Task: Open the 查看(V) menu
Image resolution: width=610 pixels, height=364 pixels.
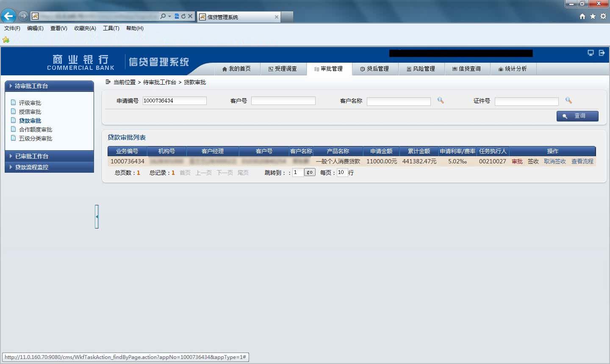Action: click(59, 28)
